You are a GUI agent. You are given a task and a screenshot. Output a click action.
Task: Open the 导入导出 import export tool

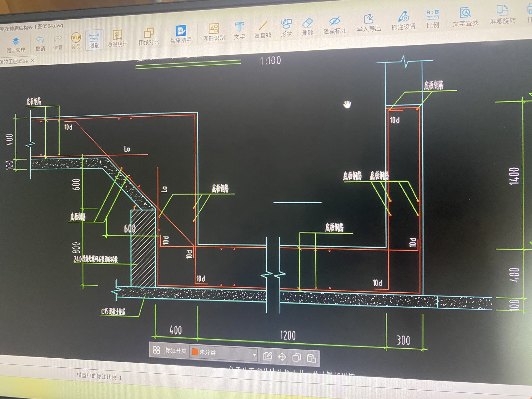[x=369, y=23]
